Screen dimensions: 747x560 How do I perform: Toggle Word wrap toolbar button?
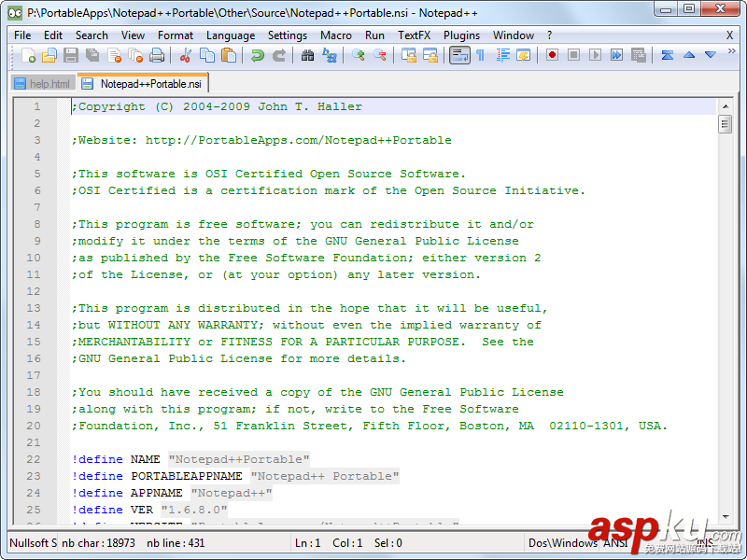[459, 55]
